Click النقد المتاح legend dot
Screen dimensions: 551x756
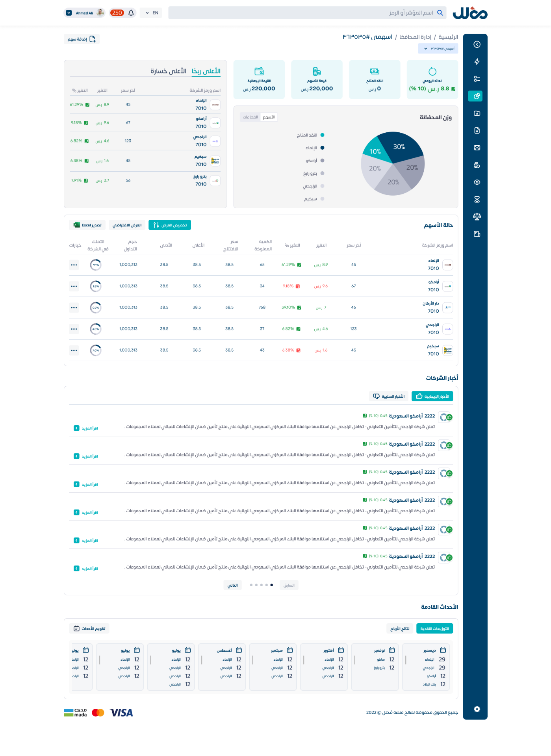coord(322,135)
